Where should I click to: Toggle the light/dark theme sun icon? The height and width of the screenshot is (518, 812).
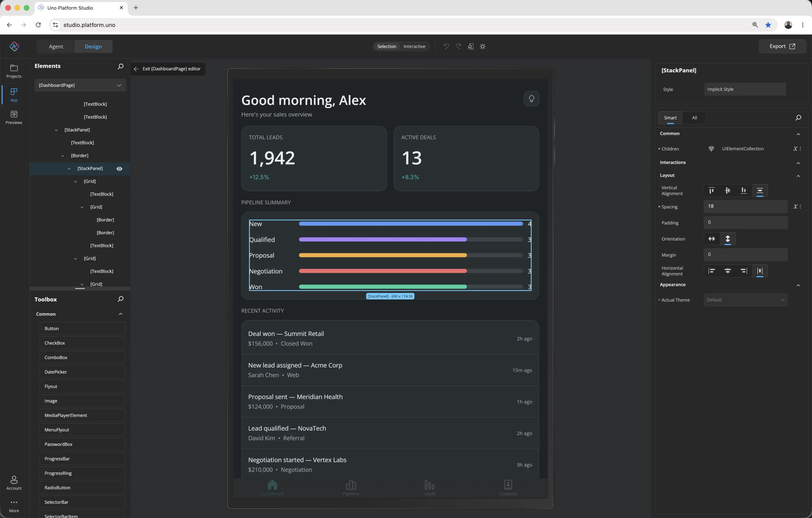tap(483, 46)
